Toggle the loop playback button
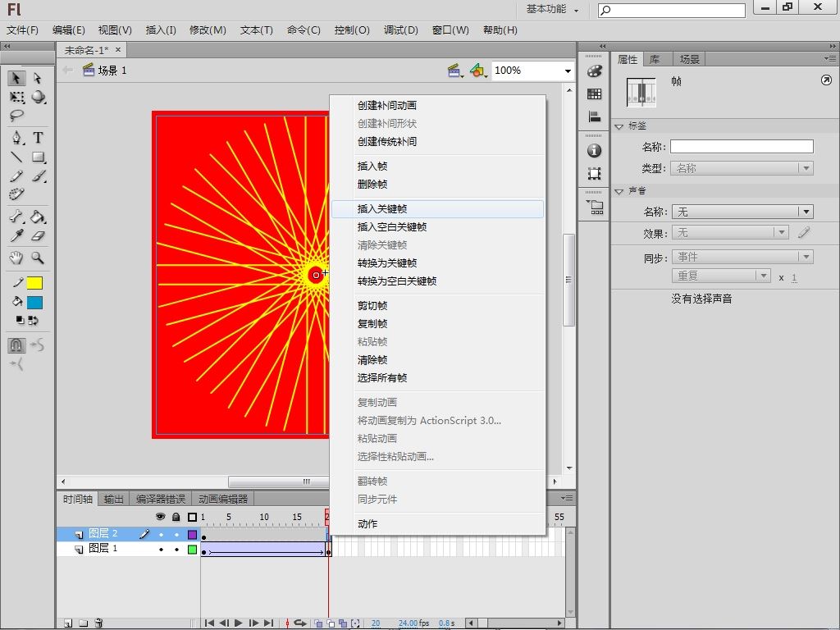 (300, 623)
